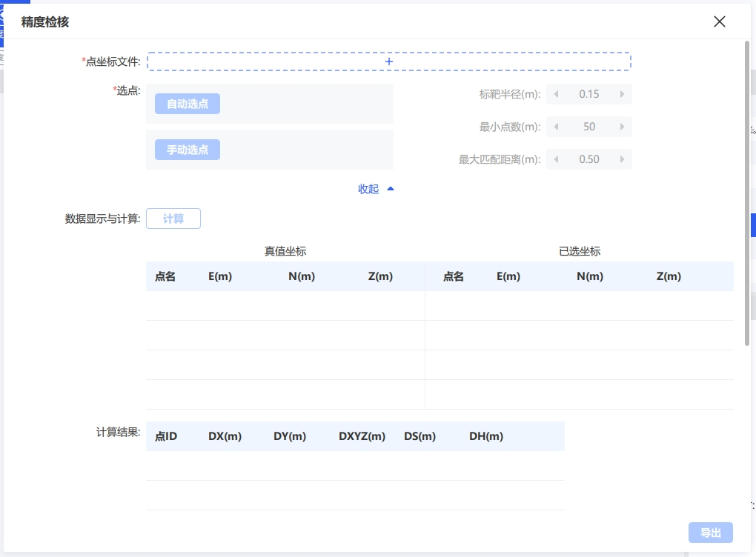
Task: Click N(m) header in 已选坐标 table
Action: [590, 276]
